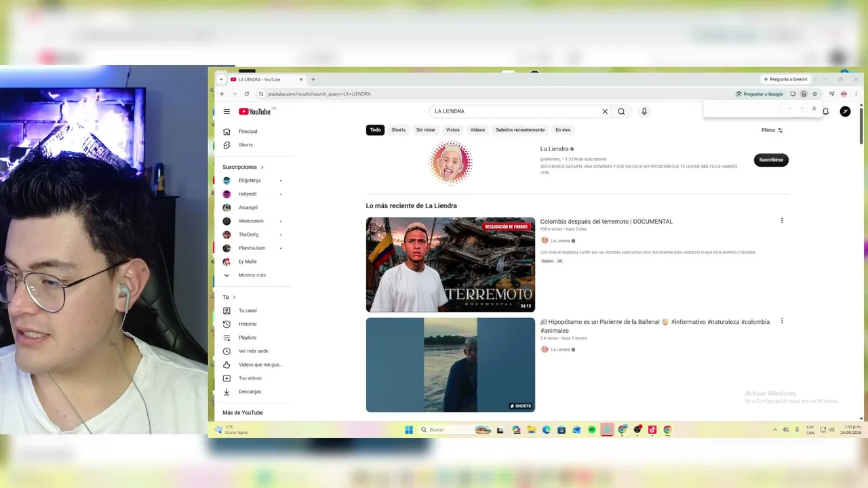Image resolution: width=868 pixels, height=488 pixels.
Task: Open a new Chrome tab
Action: coord(313,79)
